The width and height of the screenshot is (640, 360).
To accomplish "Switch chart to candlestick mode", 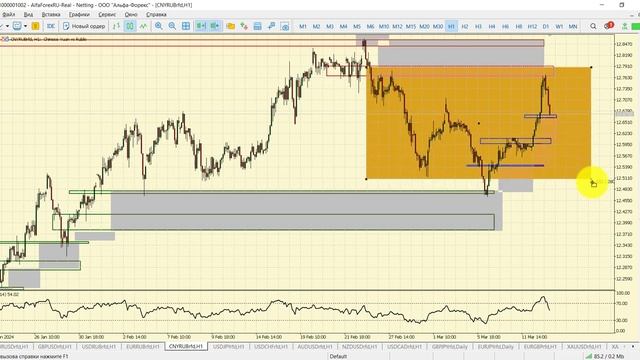I will [x=130, y=26].
